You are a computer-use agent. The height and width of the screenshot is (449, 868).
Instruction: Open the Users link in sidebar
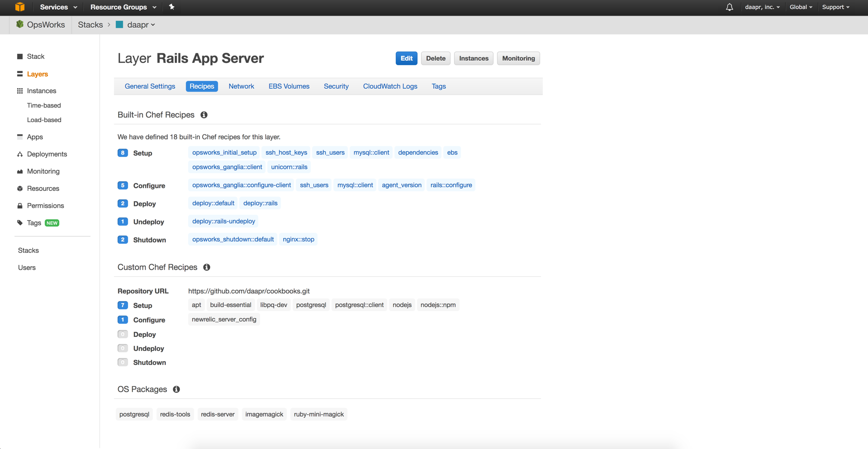[x=27, y=268]
